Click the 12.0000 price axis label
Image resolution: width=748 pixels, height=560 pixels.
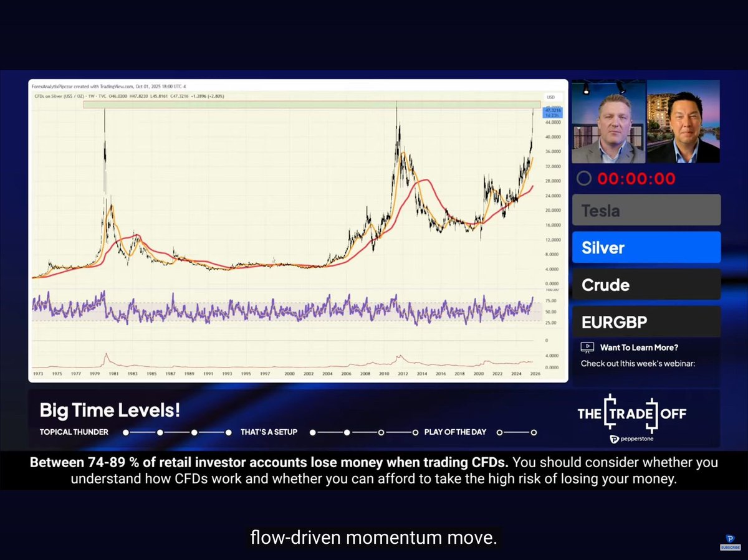[553, 239]
